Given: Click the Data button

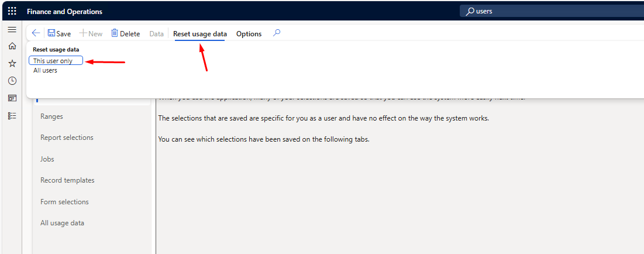Looking at the screenshot, I should (x=157, y=34).
